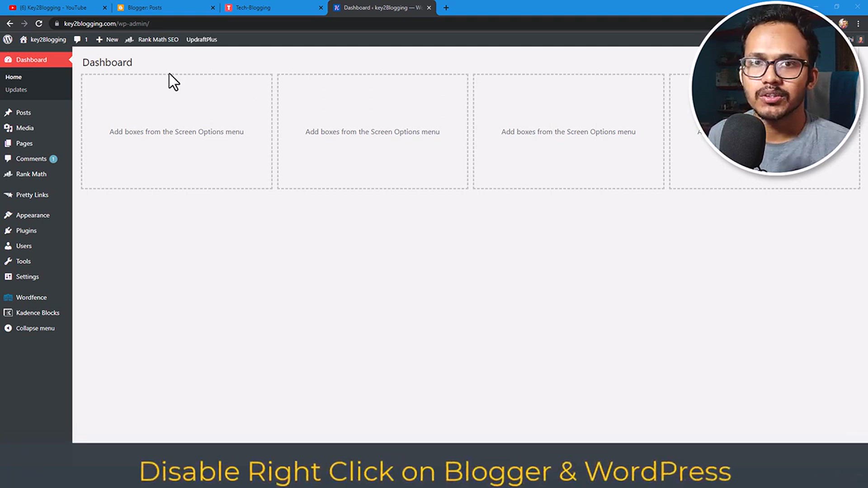Image resolution: width=868 pixels, height=488 pixels.
Task: Click the Dashboard gauge icon in sidebar
Action: point(8,60)
